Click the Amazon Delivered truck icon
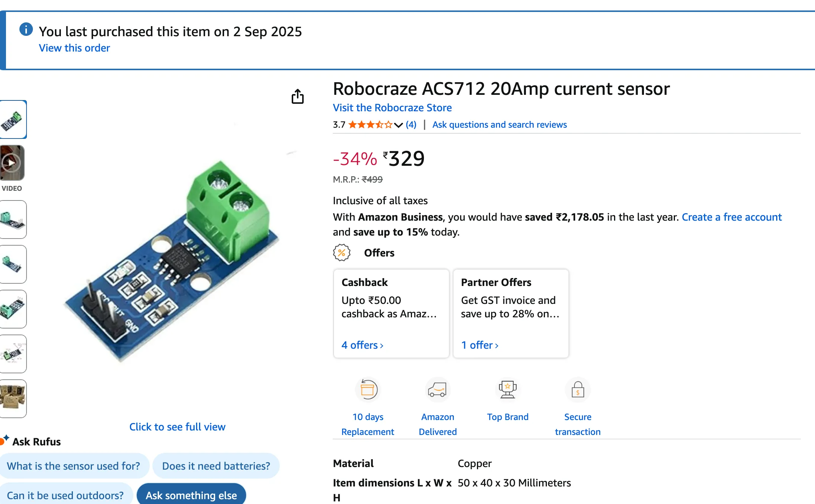 click(x=437, y=390)
